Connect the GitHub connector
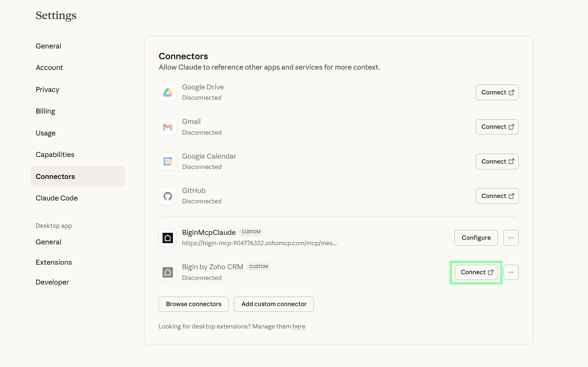The image size is (588, 367). pyautogui.click(x=497, y=196)
